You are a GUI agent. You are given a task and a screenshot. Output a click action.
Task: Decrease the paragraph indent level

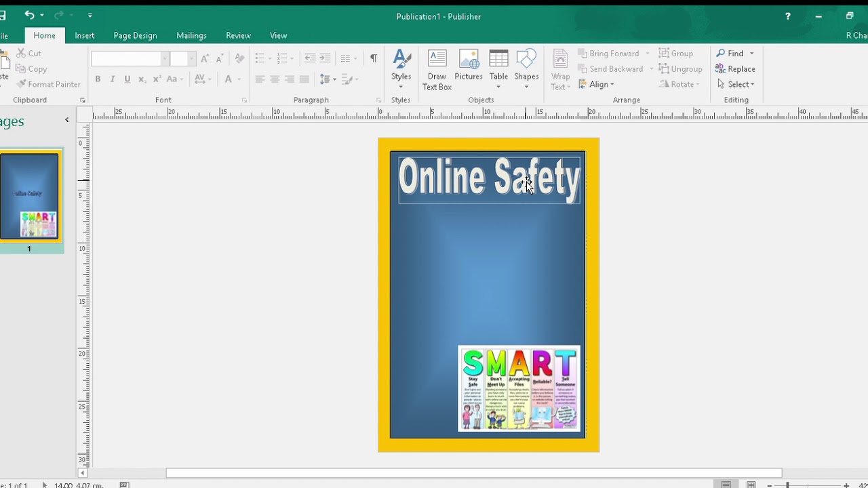[310, 58]
